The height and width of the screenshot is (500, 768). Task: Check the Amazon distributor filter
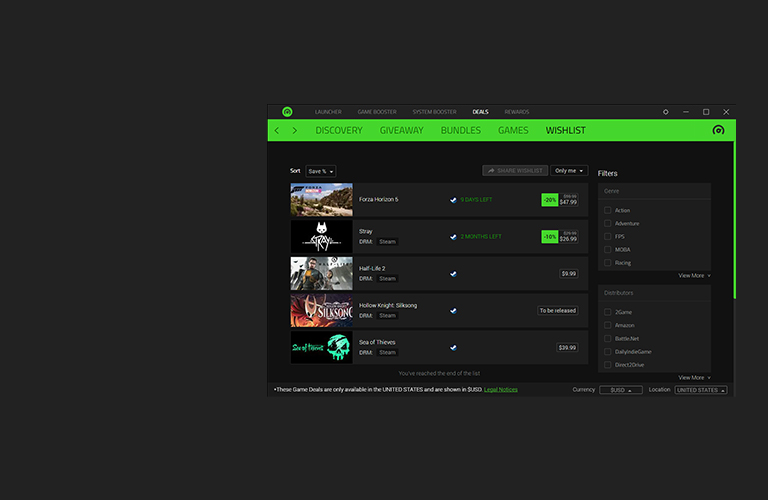tap(608, 325)
